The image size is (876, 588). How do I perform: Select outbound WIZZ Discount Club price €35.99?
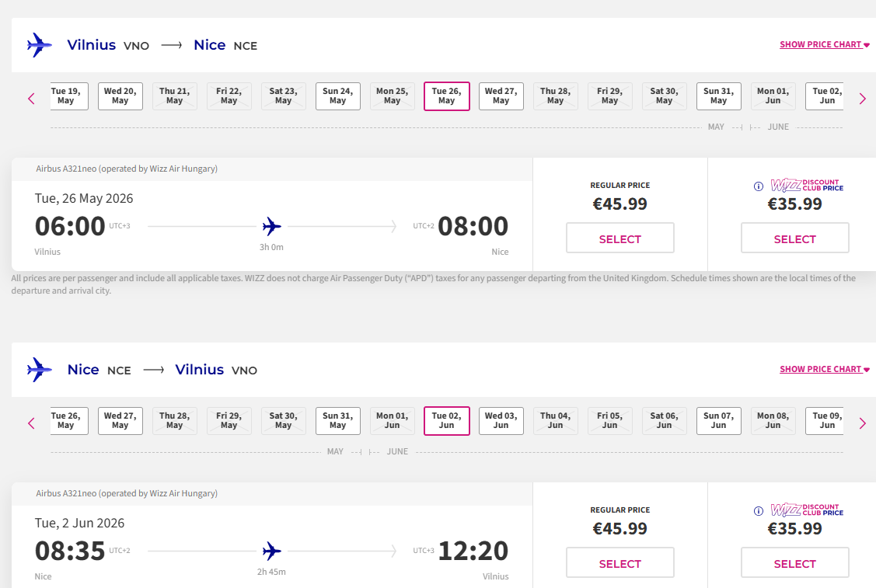point(794,238)
